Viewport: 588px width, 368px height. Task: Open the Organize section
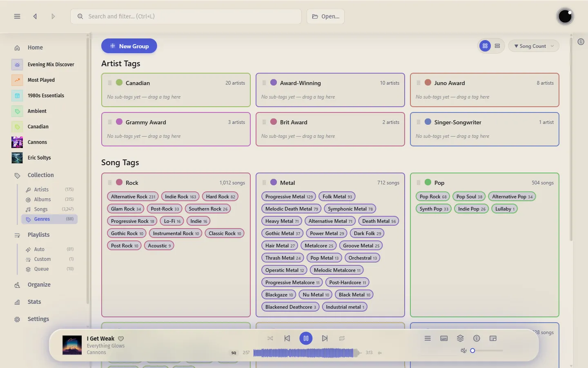point(39,285)
